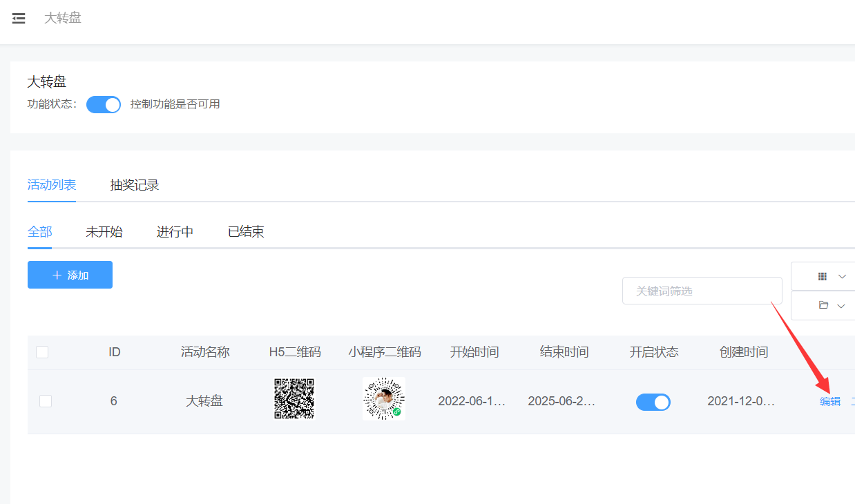Click the grid column layout icon
This screenshot has height=504, width=855.
click(x=822, y=276)
